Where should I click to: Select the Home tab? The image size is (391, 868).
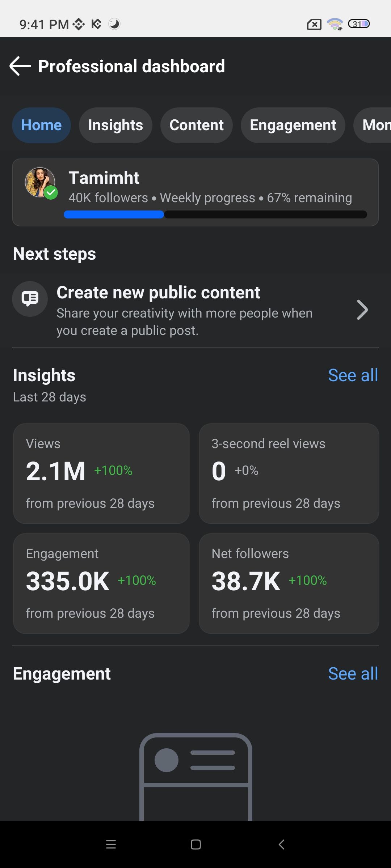tap(41, 125)
